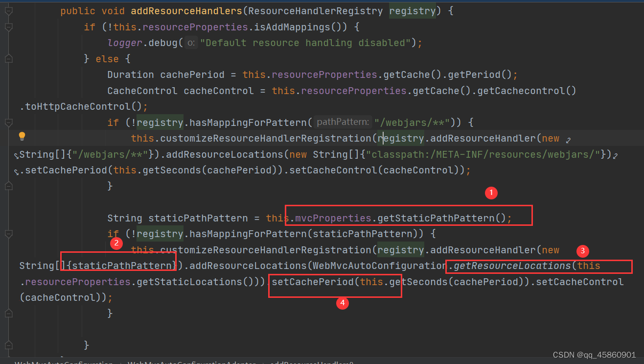Collapse the fold marker beside '} else {'

[x=8, y=59]
